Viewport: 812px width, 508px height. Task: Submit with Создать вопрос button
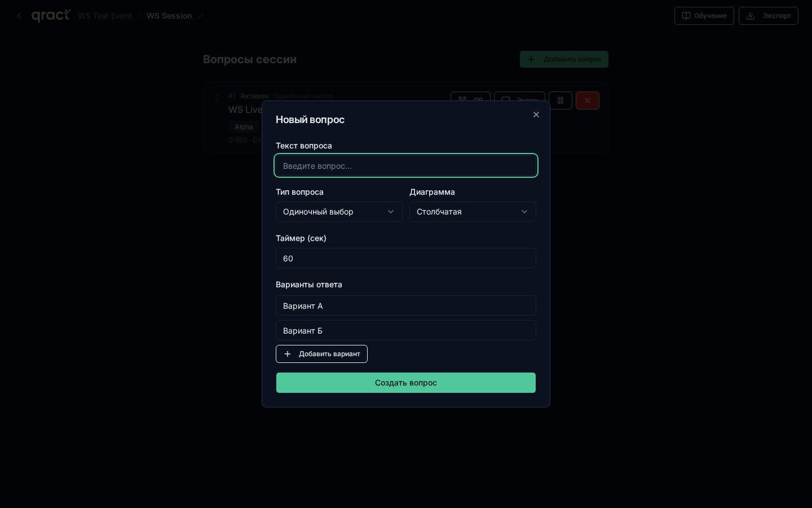[x=405, y=383]
